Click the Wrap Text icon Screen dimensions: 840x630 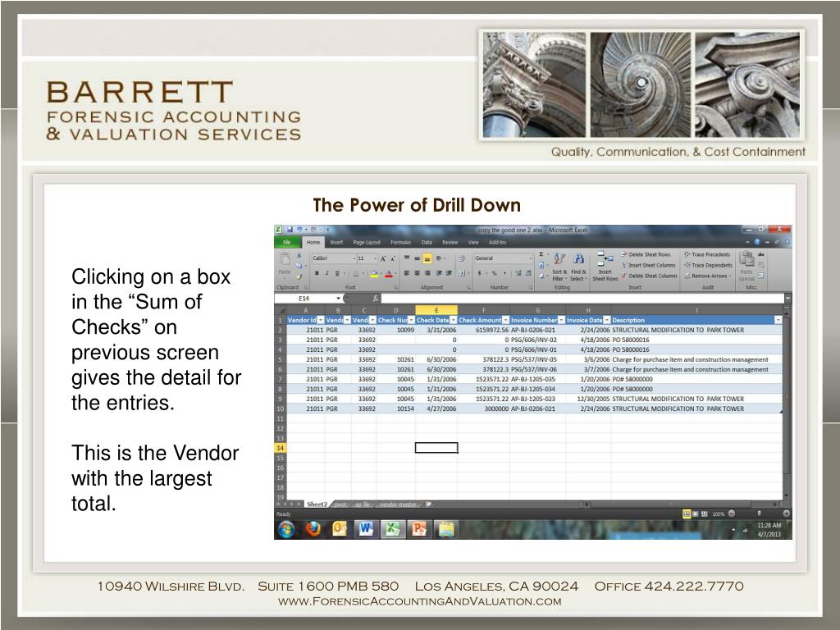[462, 258]
